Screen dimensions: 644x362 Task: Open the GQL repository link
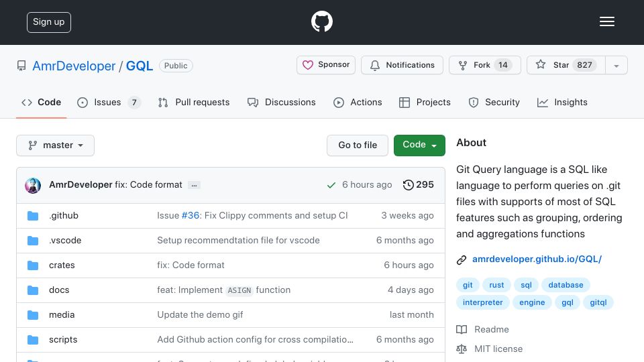pyautogui.click(x=140, y=66)
